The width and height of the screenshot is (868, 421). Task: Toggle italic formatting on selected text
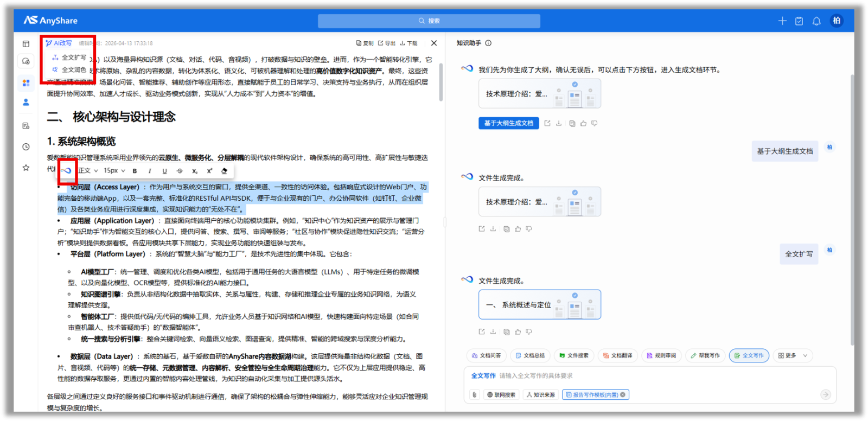point(150,171)
